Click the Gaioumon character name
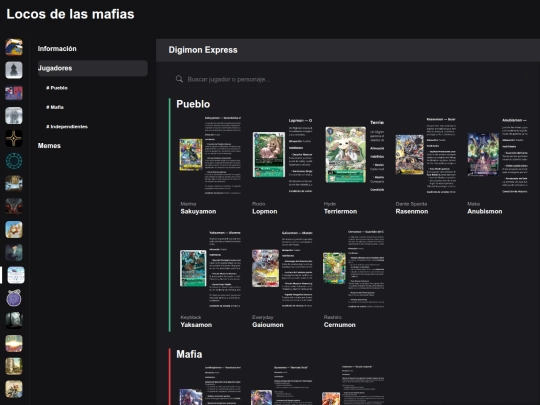The height and width of the screenshot is (405, 540). point(268,325)
